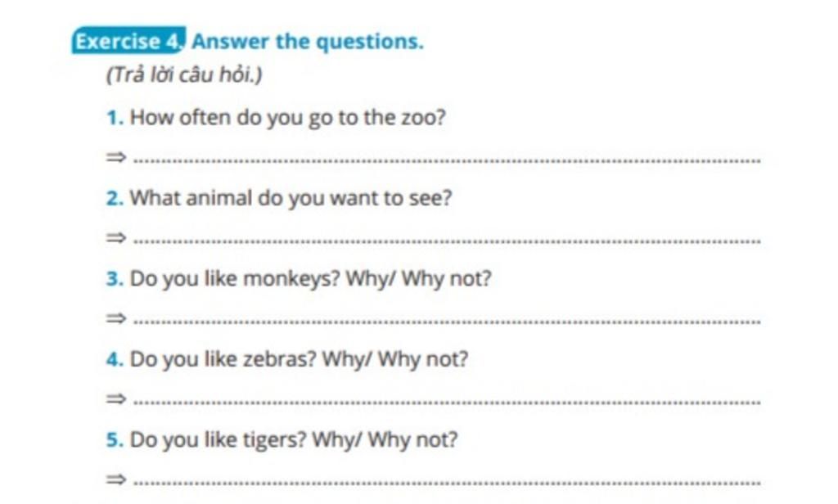Click the answer line for the monkeys question
The image size is (838, 504).
pyautogui.click(x=446, y=322)
